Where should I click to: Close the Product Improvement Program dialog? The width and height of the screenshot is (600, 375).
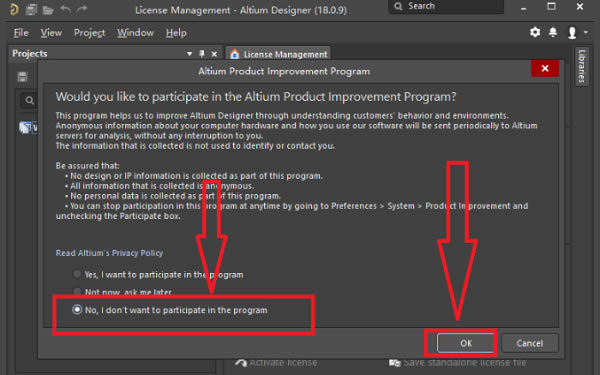coord(545,68)
